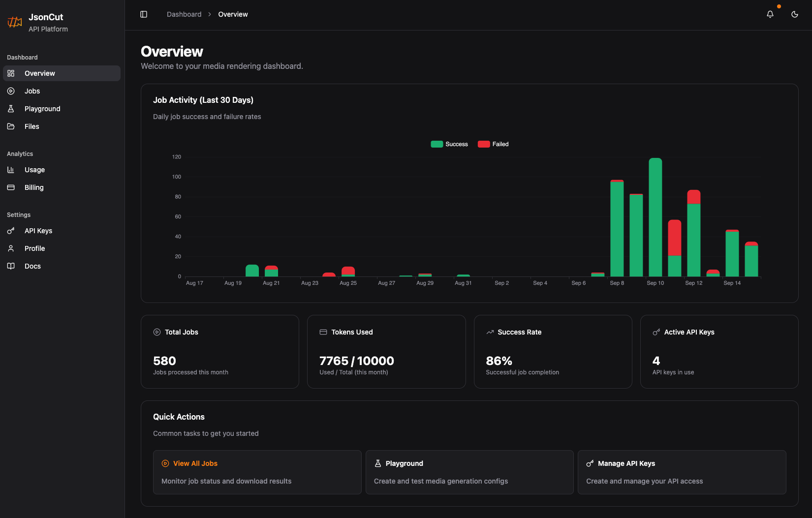Toggle the Failed series in the chart legend

[493, 144]
